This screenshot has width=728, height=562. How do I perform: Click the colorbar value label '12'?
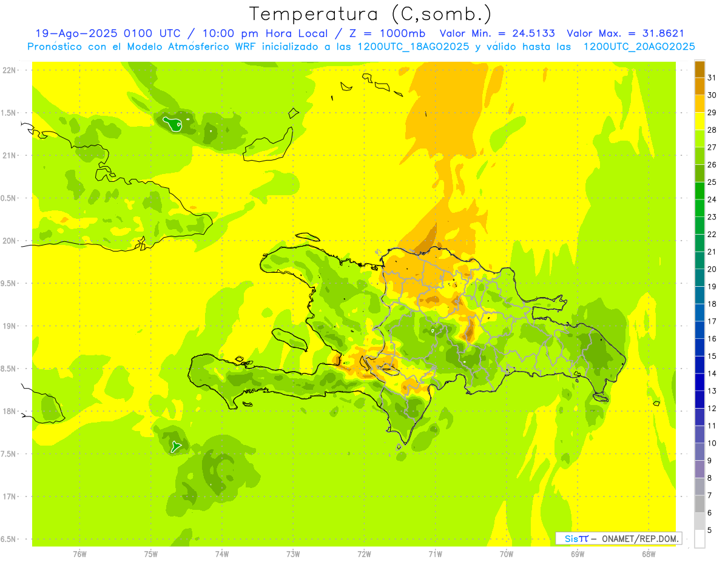(x=712, y=409)
